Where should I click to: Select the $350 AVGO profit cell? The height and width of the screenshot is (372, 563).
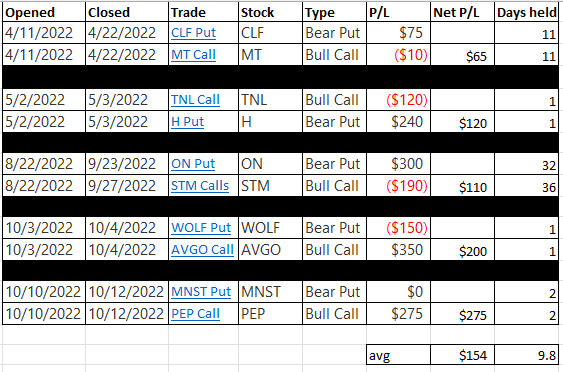coord(398,250)
